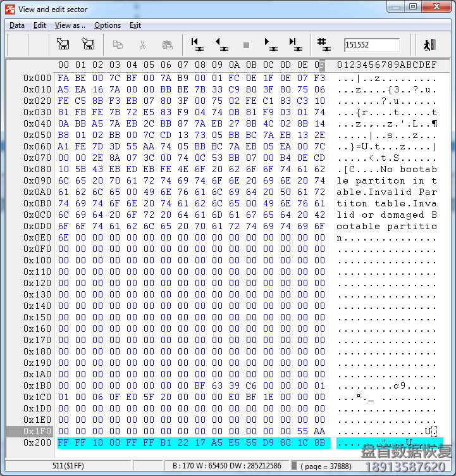Screen dimensions: 456x476
Task: Select byte C6 in row 0x1B0
Action: [251, 385]
